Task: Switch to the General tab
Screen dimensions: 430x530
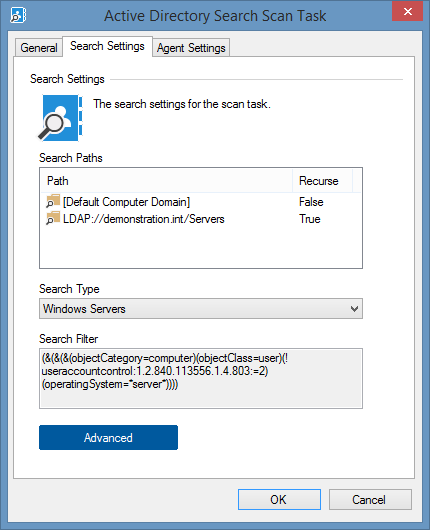Action: tap(39, 48)
